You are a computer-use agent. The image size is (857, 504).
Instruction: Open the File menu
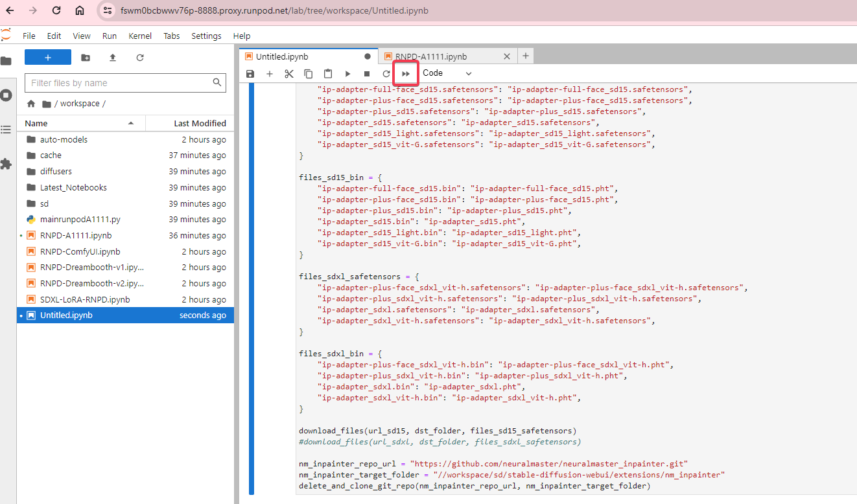pyautogui.click(x=29, y=36)
